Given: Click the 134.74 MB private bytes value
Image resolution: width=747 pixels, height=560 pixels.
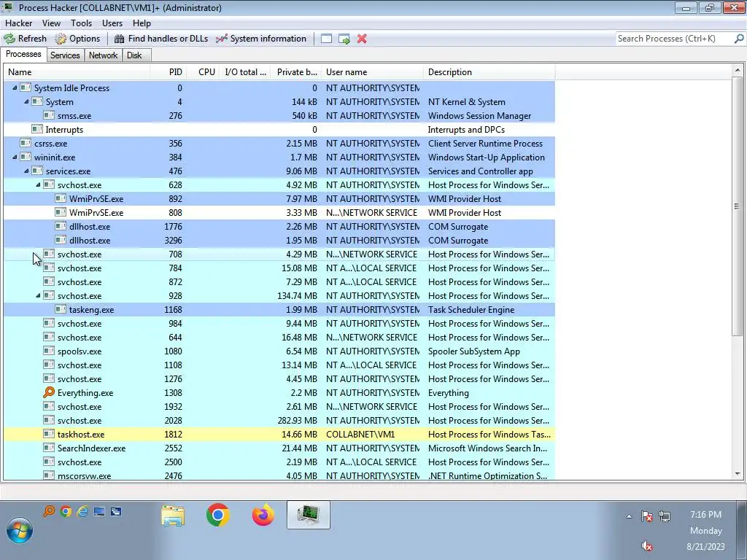Looking at the screenshot, I should tap(297, 295).
